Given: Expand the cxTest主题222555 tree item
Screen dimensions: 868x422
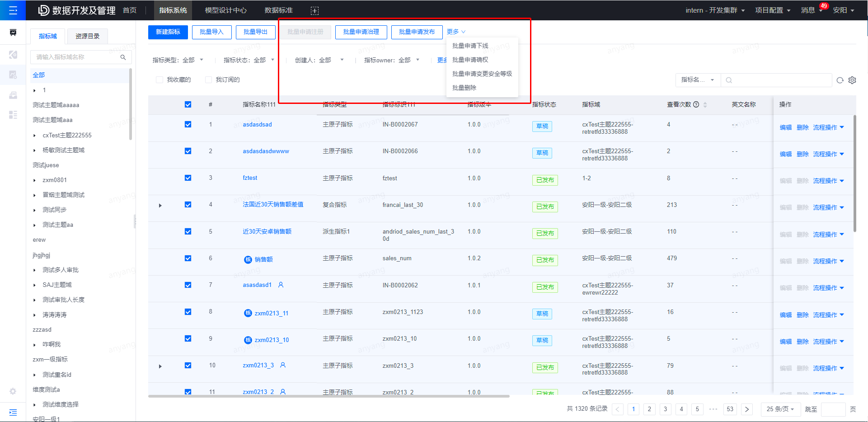Looking at the screenshot, I should click(x=34, y=135).
